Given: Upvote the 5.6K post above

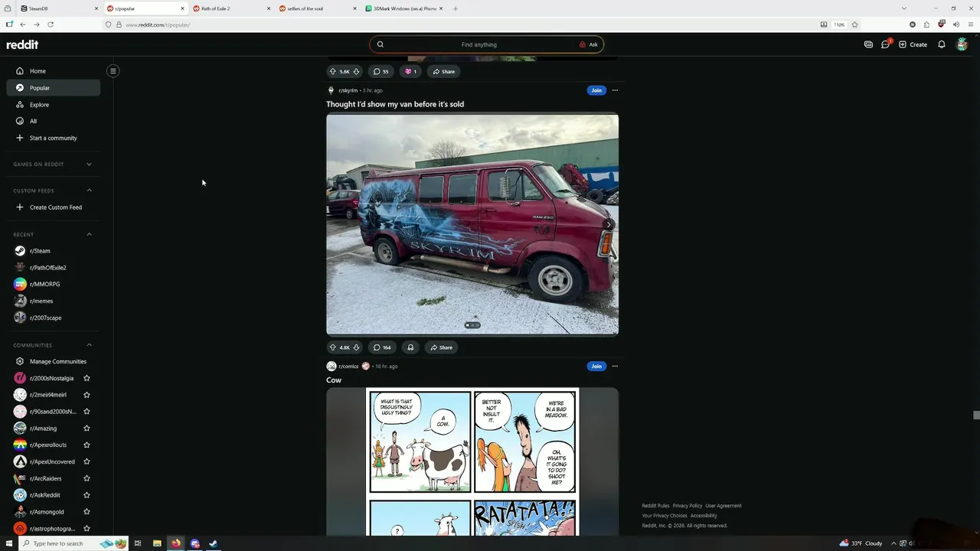Looking at the screenshot, I should [x=333, y=71].
